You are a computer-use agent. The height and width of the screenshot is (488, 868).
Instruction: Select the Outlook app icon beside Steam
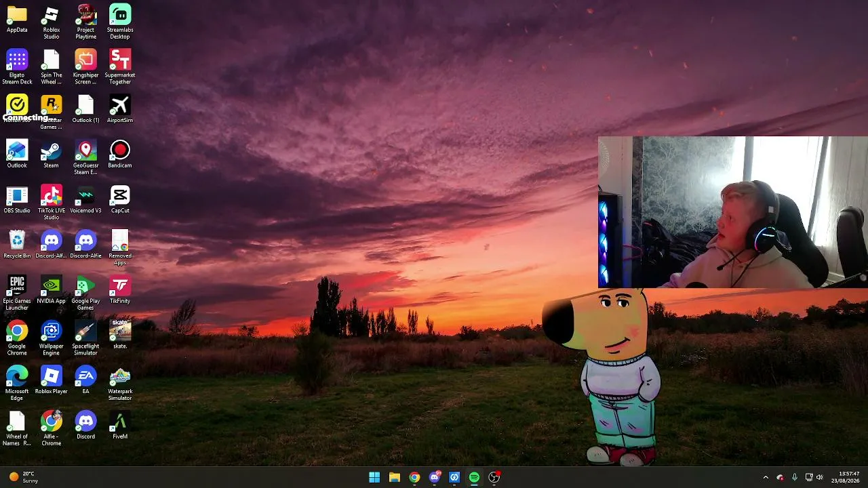[x=17, y=150]
